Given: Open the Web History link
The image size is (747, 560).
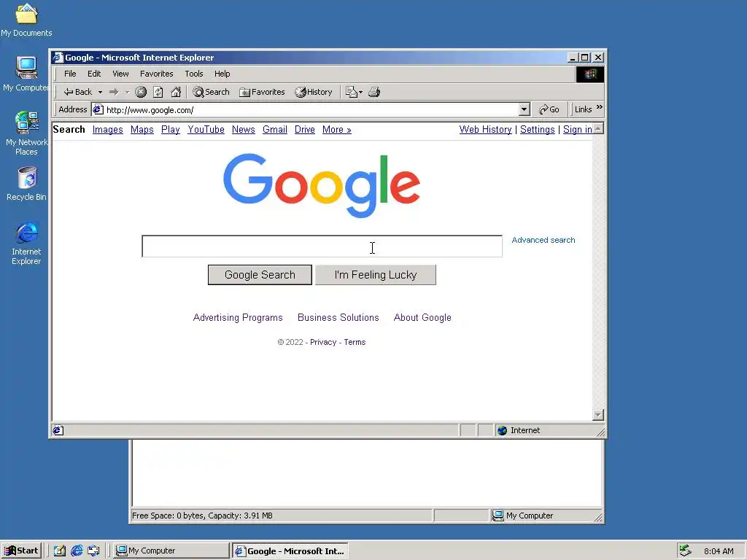Looking at the screenshot, I should coord(485,130).
